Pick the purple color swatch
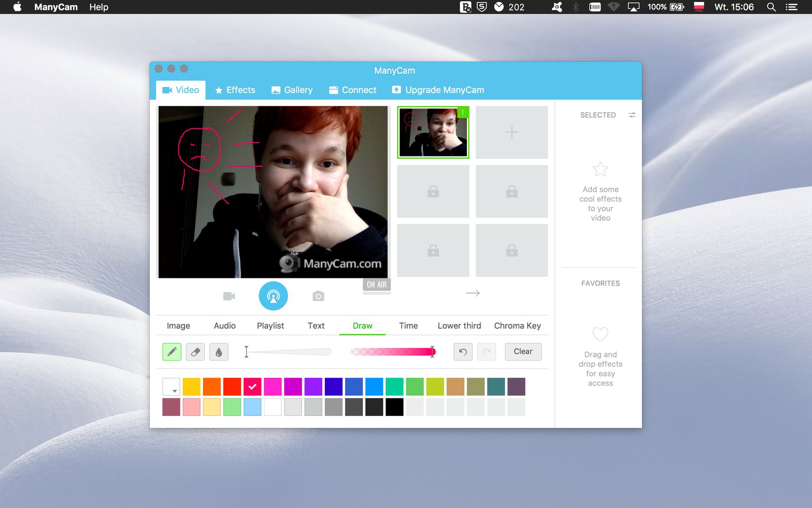Image resolution: width=812 pixels, height=508 pixels. [313, 387]
